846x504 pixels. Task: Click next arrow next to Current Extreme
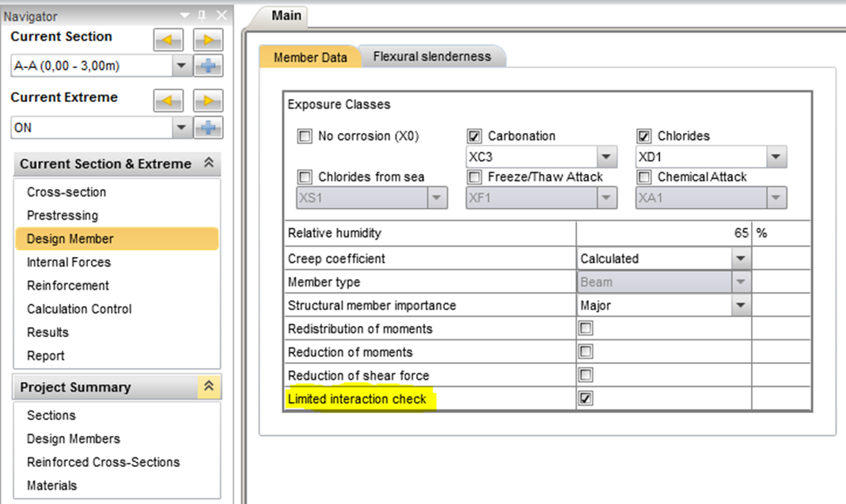click(x=207, y=100)
